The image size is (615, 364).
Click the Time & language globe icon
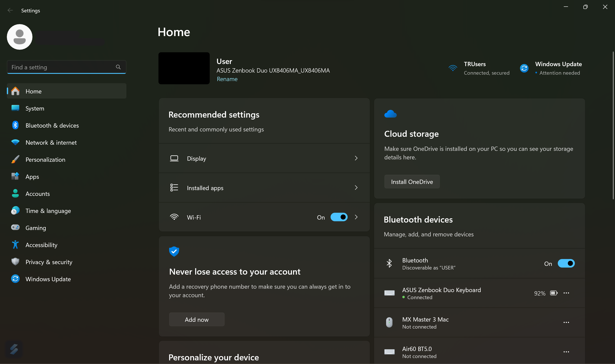click(15, 210)
